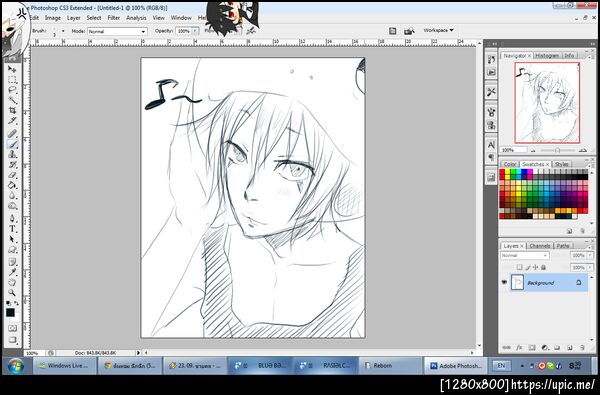Open layer blending mode Normal dropdown
Viewport: 600px width, 395px height.
(x=524, y=255)
